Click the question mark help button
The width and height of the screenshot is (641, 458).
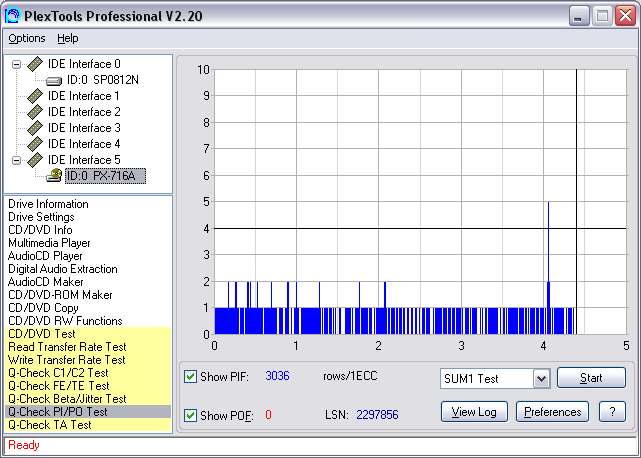[612, 412]
